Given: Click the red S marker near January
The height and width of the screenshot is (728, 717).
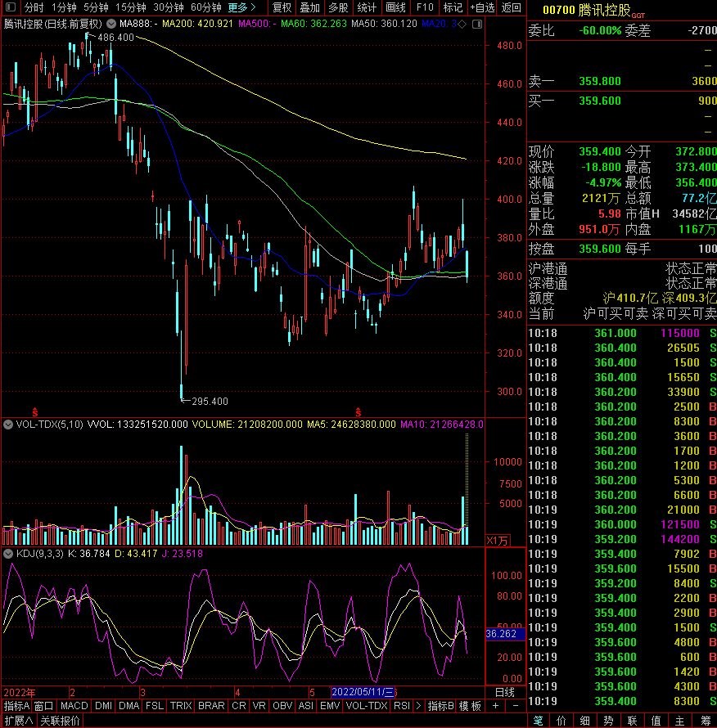Looking at the screenshot, I should pyautogui.click(x=35, y=411).
